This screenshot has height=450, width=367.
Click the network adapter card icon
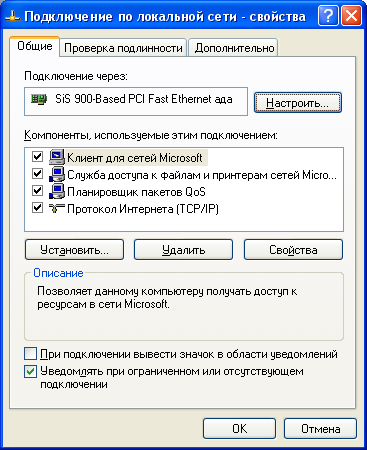(39, 99)
